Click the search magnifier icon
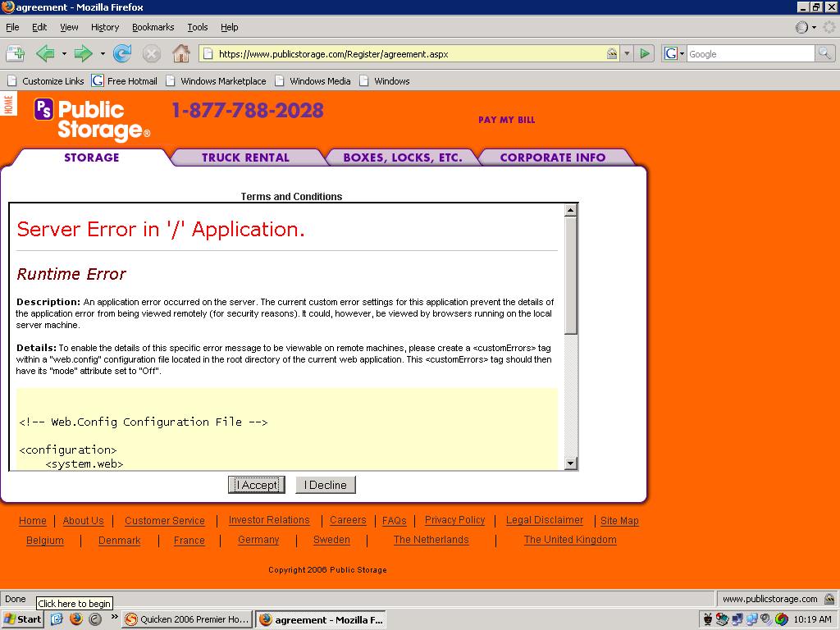 (824, 54)
